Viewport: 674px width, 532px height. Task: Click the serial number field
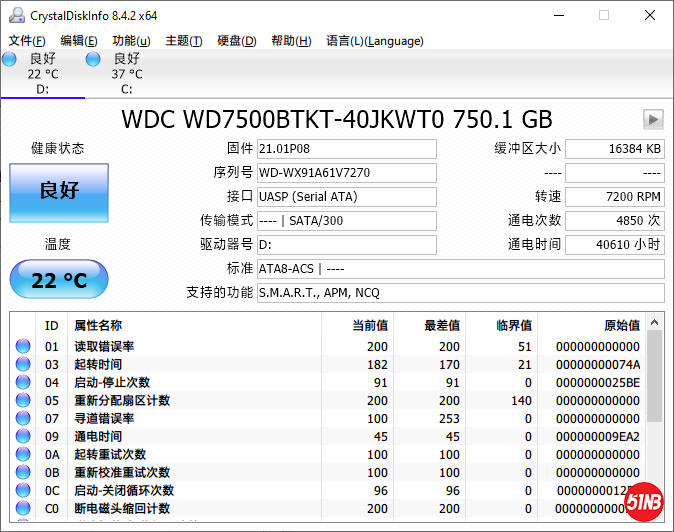pos(346,173)
